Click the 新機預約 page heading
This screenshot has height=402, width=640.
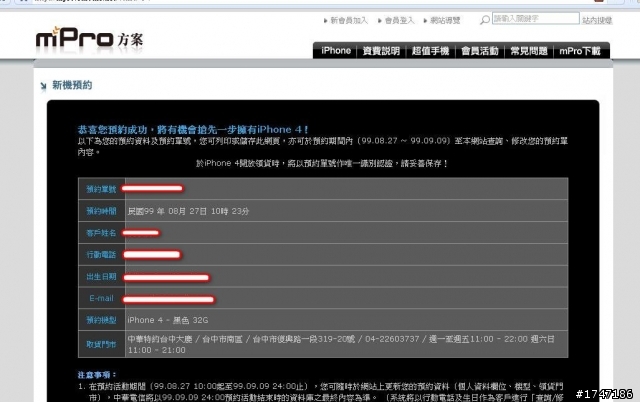[72, 85]
